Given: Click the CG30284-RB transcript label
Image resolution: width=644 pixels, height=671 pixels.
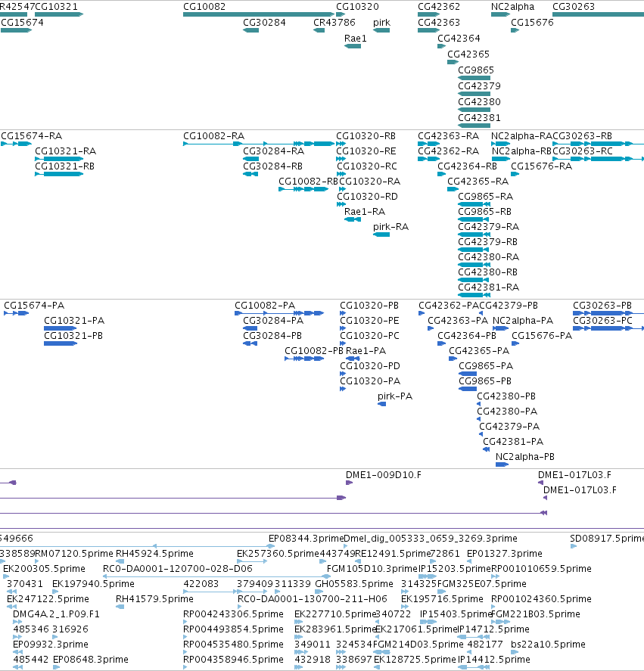Looking at the screenshot, I should tap(272, 166).
